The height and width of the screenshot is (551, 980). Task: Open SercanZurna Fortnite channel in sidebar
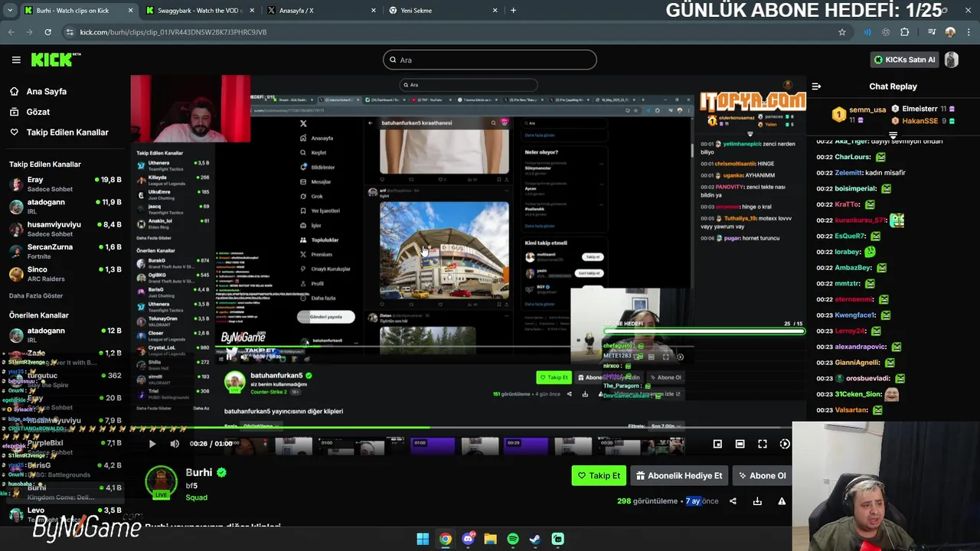click(65, 251)
